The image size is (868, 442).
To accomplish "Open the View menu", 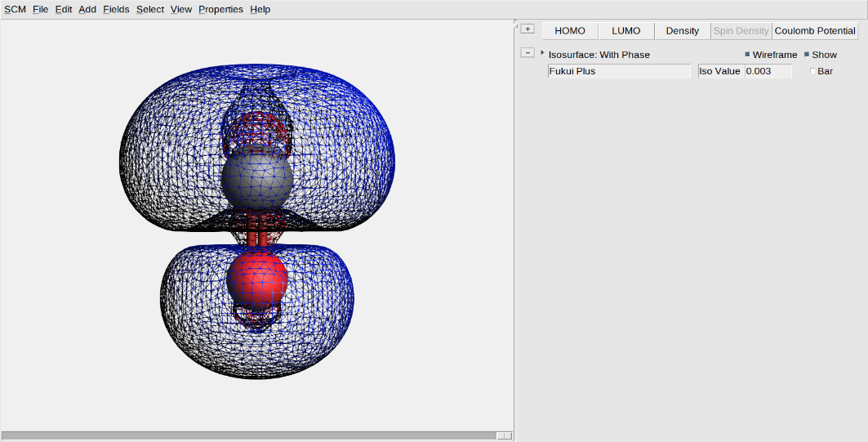I will [x=181, y=9].
